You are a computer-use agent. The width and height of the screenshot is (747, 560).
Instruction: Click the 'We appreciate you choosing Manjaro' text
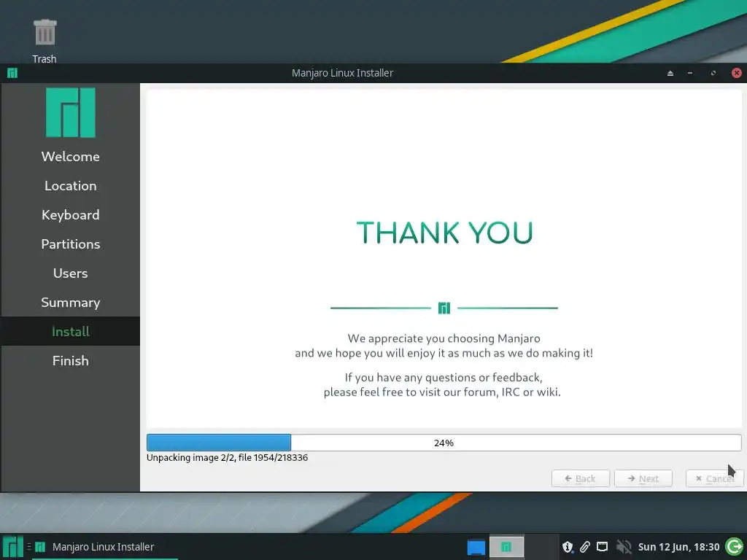tap(444, 338)
